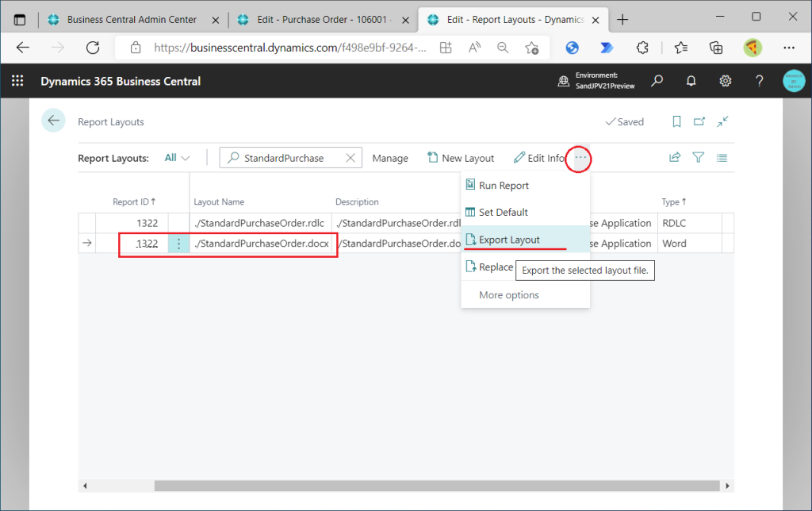Click the right scroll arrow of the horizontal scrollbar
Screen dimensions: 812x511
tap(727, 486)
